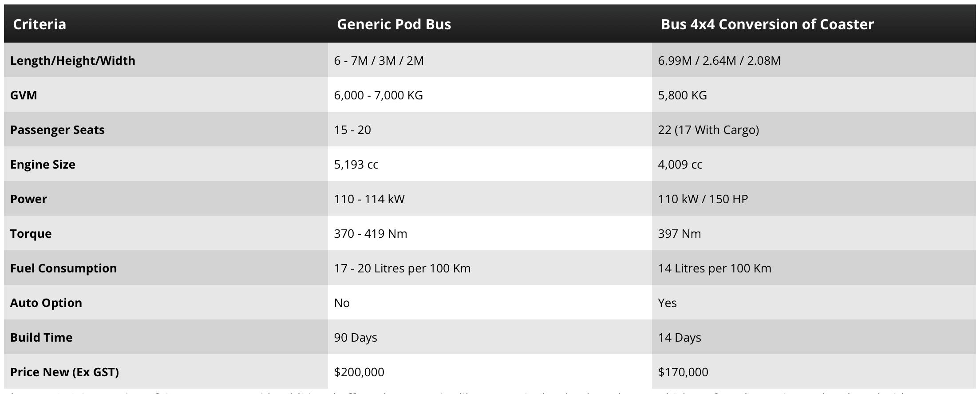Click the Price New (Ex GST) label
The height and width of the screenshot is (394, 980).
pos(64,372)
